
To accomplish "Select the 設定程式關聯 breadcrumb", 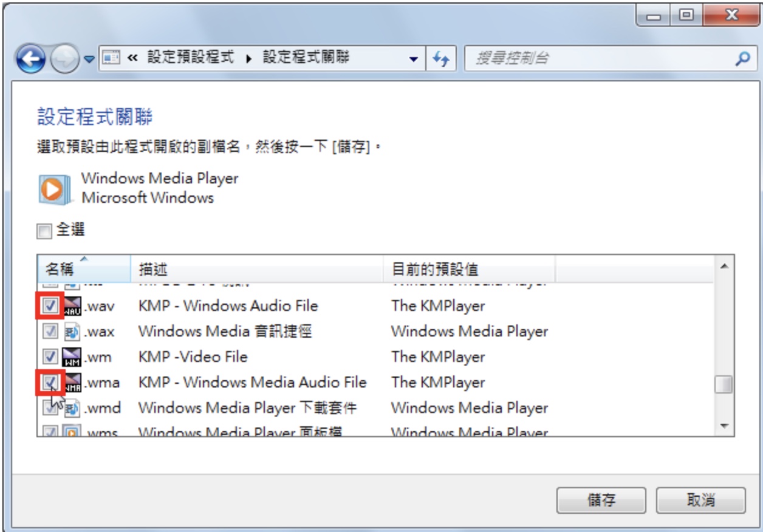I will point(306,58).
